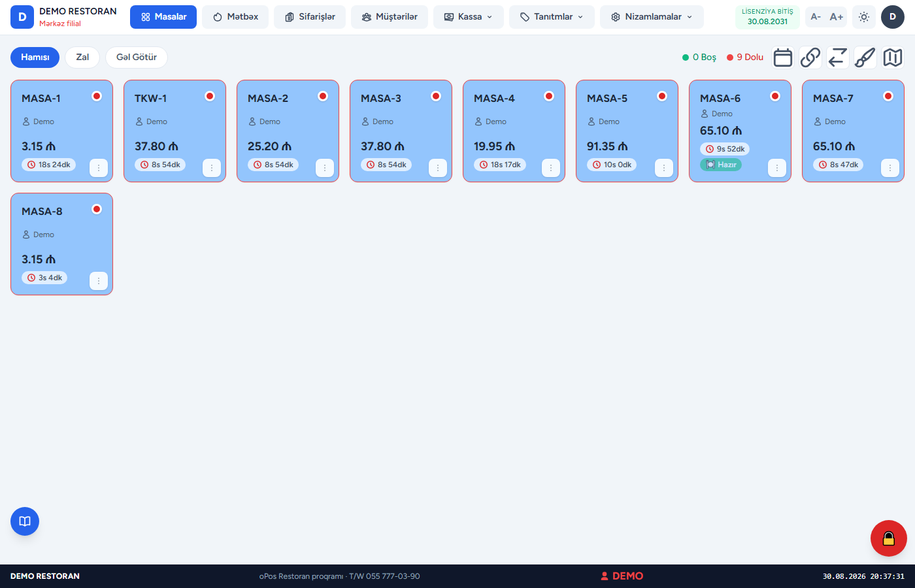The width and height of the screenshot is (915, 588).
Task: Filter tables by Gəl Götür
Action: (x=137, y=57)
